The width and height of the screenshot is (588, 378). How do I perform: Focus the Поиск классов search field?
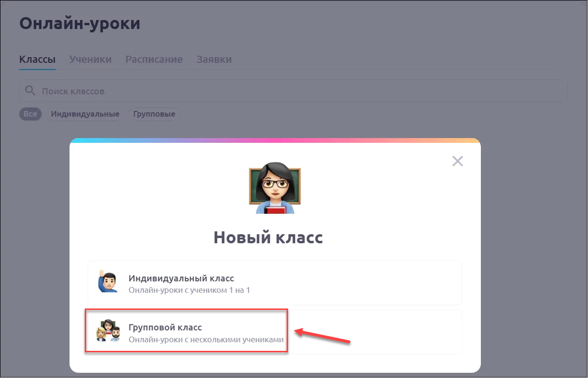tap(293, 91)
